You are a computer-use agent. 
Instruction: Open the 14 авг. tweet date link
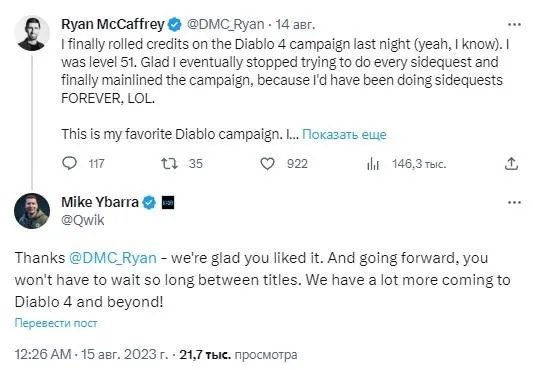(295, 24)
